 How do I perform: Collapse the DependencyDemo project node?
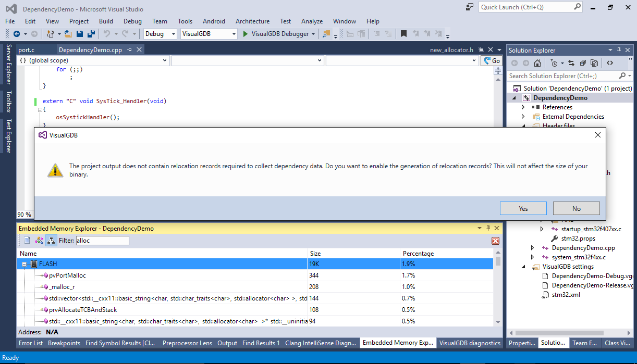514,98
